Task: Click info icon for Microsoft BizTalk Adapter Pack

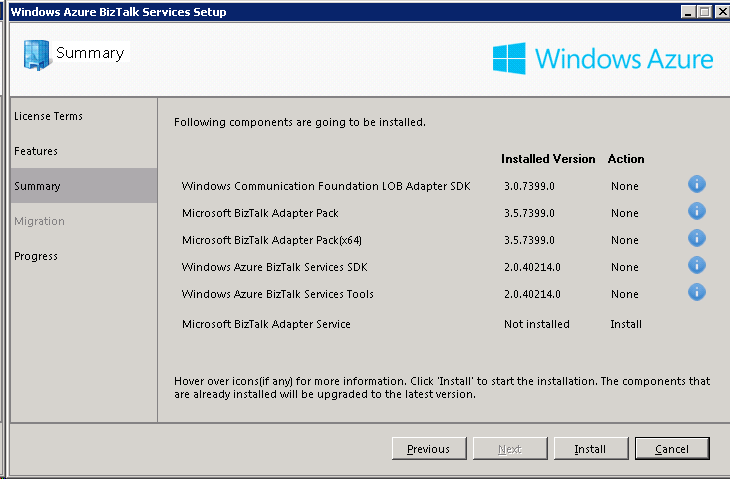Action: [x=696, y=211]
